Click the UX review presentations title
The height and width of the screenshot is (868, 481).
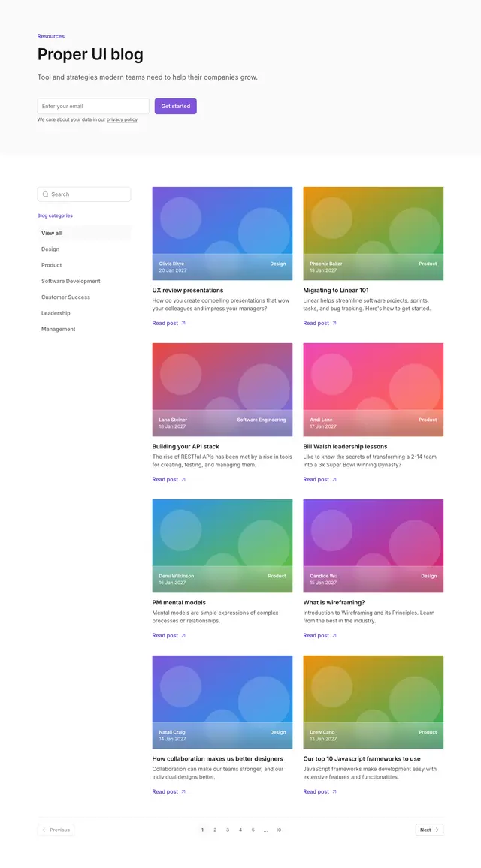coord(188,290)
